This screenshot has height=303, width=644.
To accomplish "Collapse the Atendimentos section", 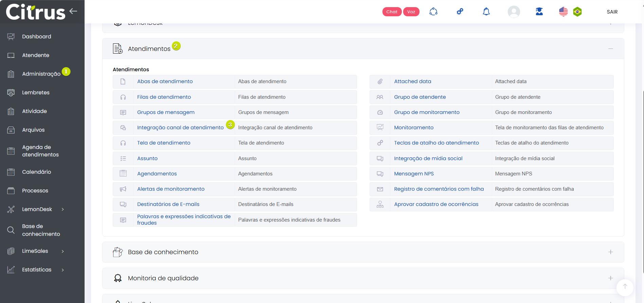I will pos(610,49).
